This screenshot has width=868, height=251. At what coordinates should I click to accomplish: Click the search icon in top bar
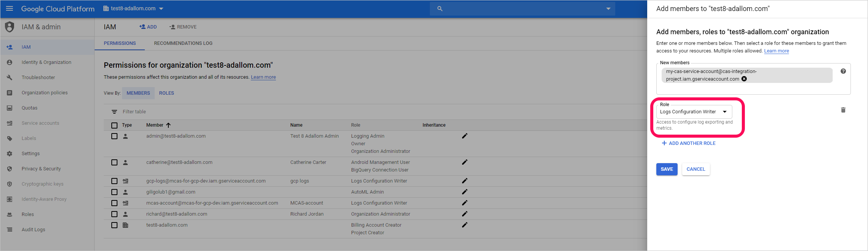pyautogui.click(x=440, y=8)
